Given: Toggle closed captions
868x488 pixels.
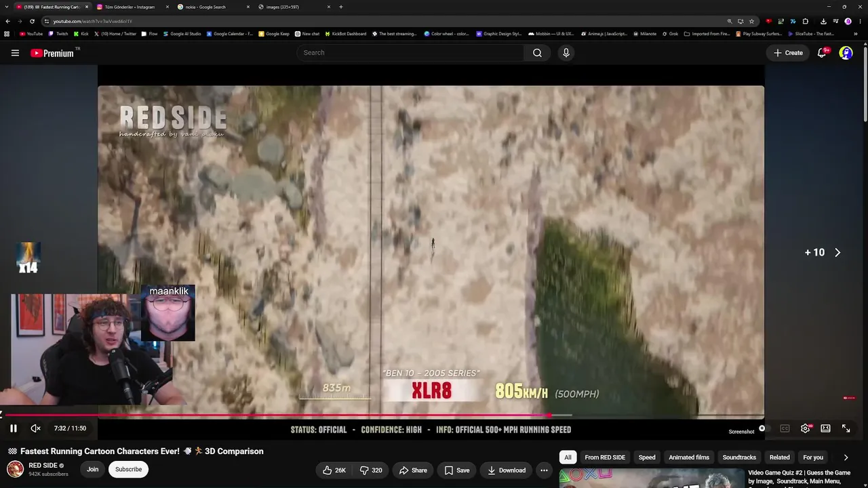Looking at the screenshot, I should click(785, 428).
